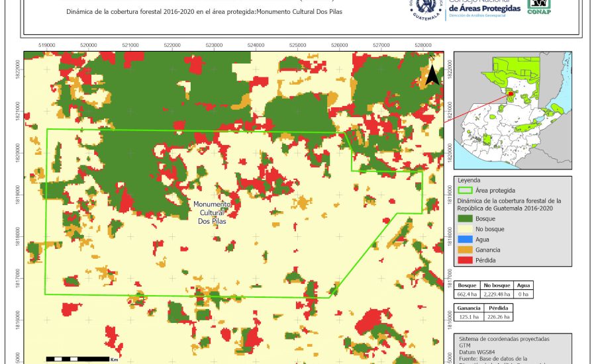Choose the red Pérdida legend swatch
The height and width of the screenshot is (364, 596).
click(465, 260)
